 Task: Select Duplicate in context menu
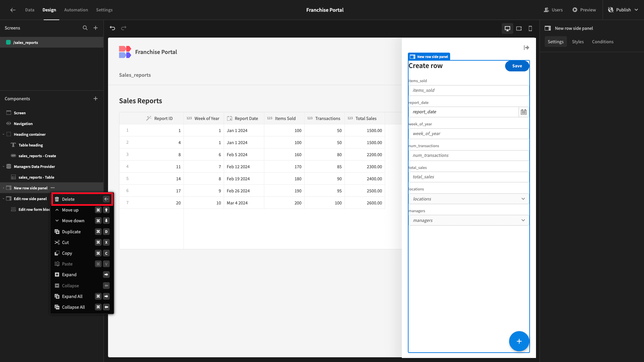(x=82, y=232)
